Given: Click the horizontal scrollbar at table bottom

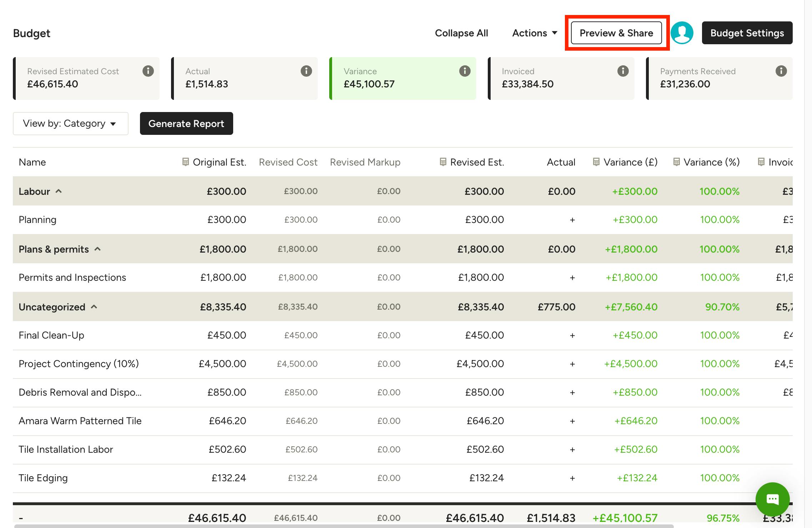Looking at the screenshot, I should point(344,526).
